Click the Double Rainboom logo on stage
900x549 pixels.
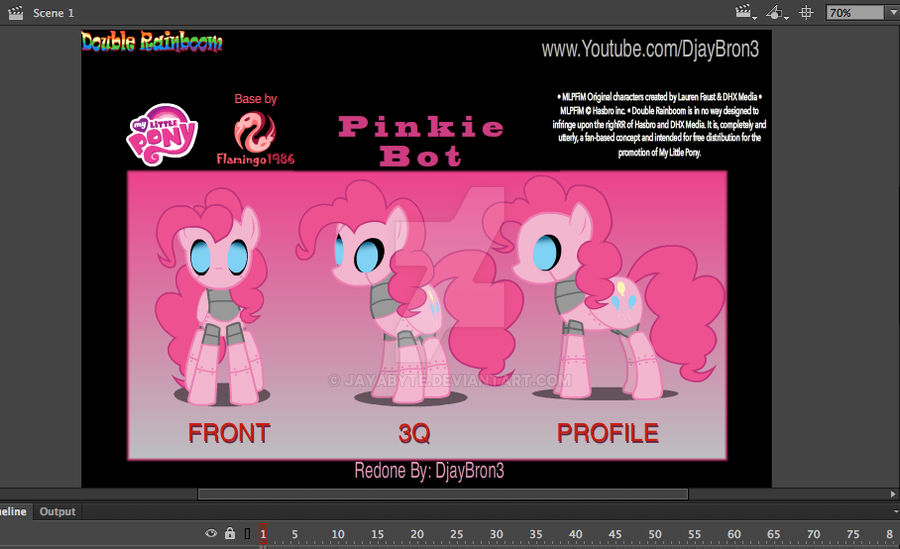pyautogui.click(x=152, y=41)
